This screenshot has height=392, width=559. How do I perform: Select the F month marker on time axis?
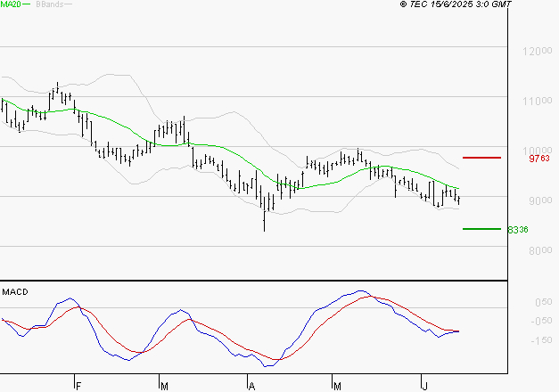[78, 386]
